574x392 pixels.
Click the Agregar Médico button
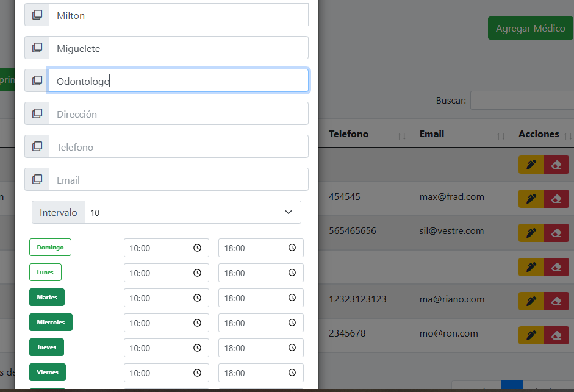[x=530, y=29]
